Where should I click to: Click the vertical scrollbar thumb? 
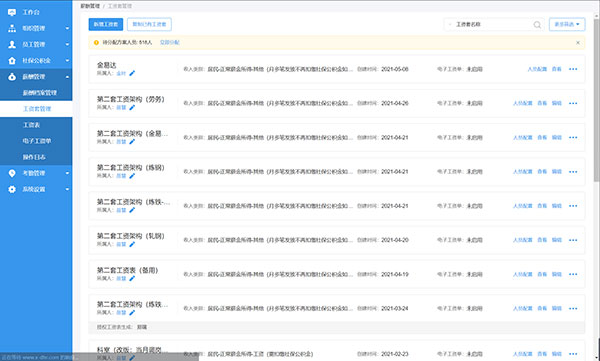point(597,100)
